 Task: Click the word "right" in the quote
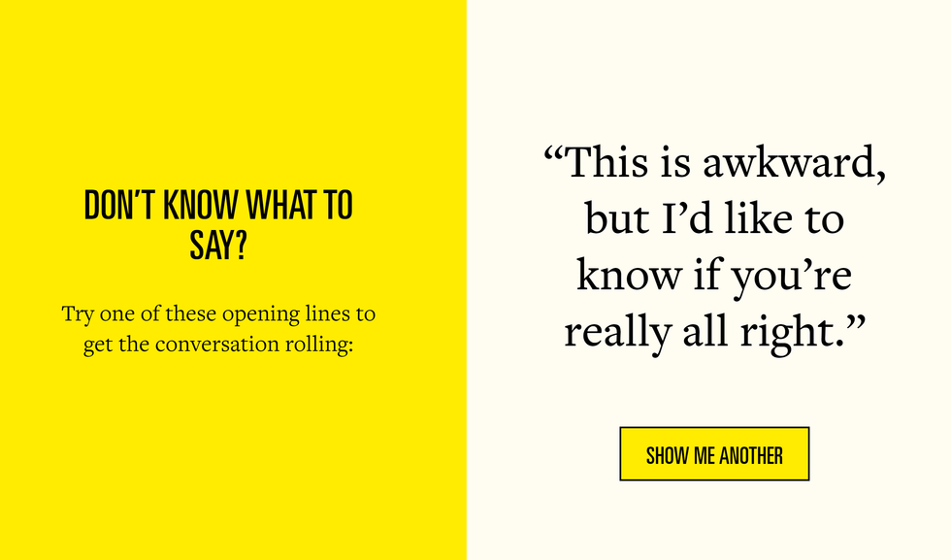point(783,333)
